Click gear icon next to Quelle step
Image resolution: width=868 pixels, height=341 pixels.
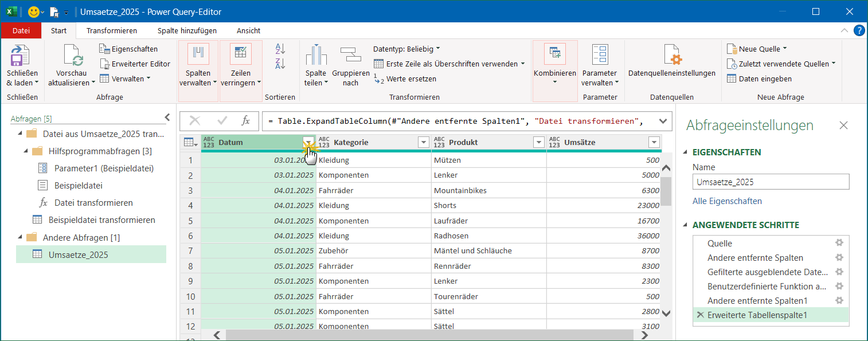pyautogui.click(x=839, y=243)
